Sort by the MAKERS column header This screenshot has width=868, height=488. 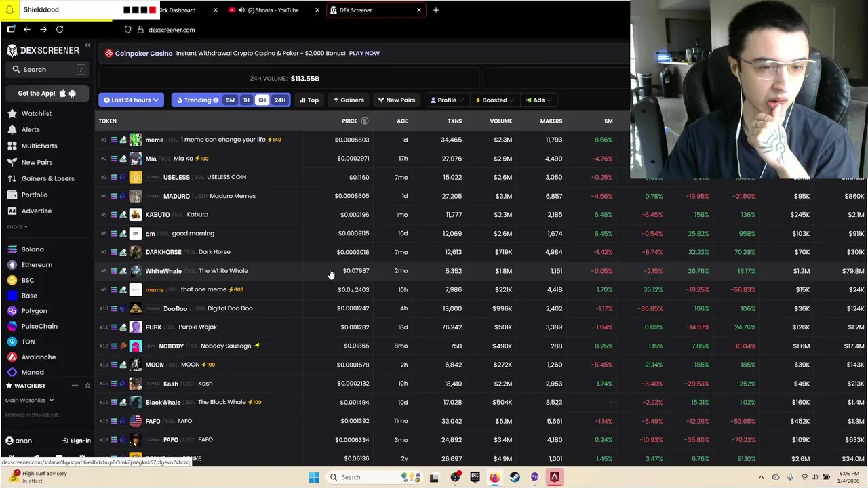[551, 121]
